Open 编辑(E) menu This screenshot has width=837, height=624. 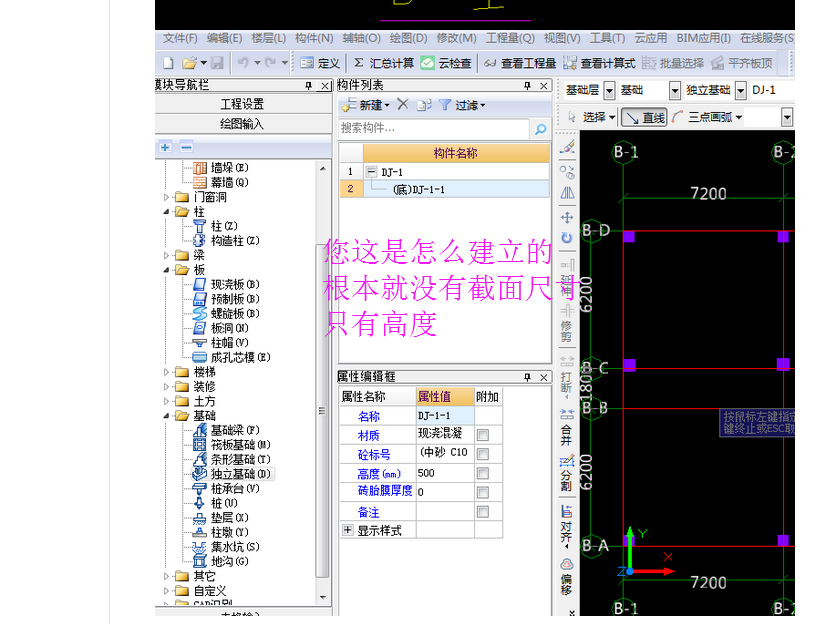pyautogui.click(x=224, y=38)
